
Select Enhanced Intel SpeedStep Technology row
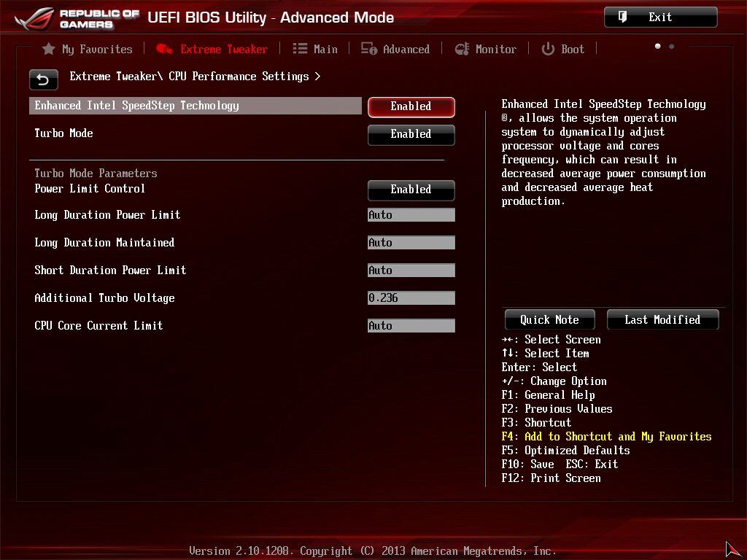196,106
